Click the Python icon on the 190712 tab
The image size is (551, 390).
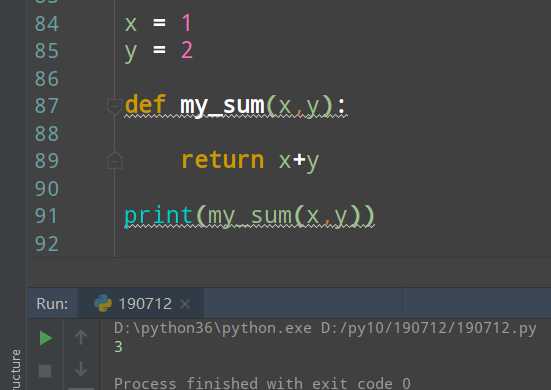pyautogui.click(x=103, y=303)
